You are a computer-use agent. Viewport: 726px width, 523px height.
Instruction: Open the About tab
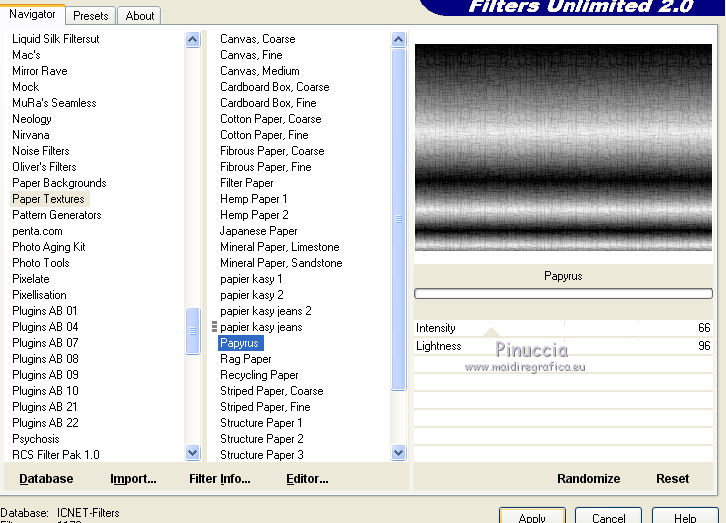pyautogui.click(x=140, y=16)
